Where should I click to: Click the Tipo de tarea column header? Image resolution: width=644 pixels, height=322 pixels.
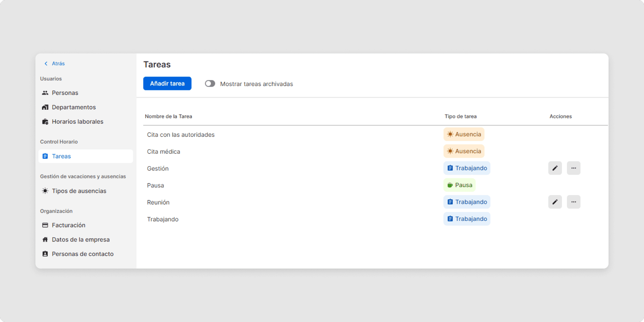tap(461, 116)
